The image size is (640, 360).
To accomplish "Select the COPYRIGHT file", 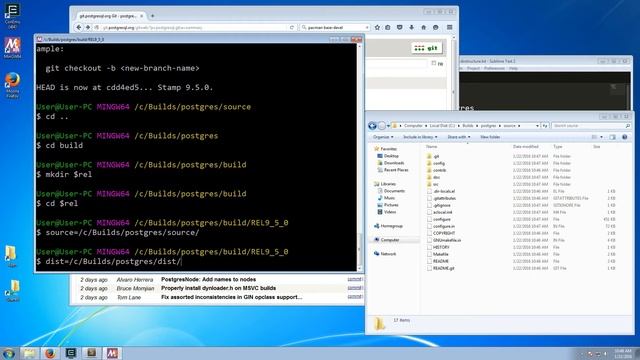I will point(441,233).
